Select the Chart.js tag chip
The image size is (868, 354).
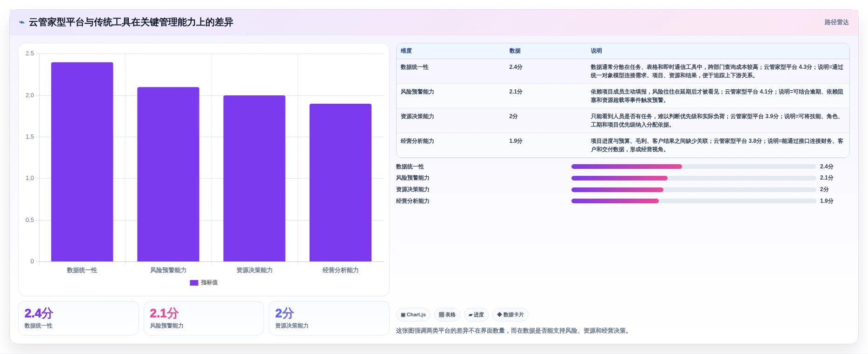coord(413,315)
